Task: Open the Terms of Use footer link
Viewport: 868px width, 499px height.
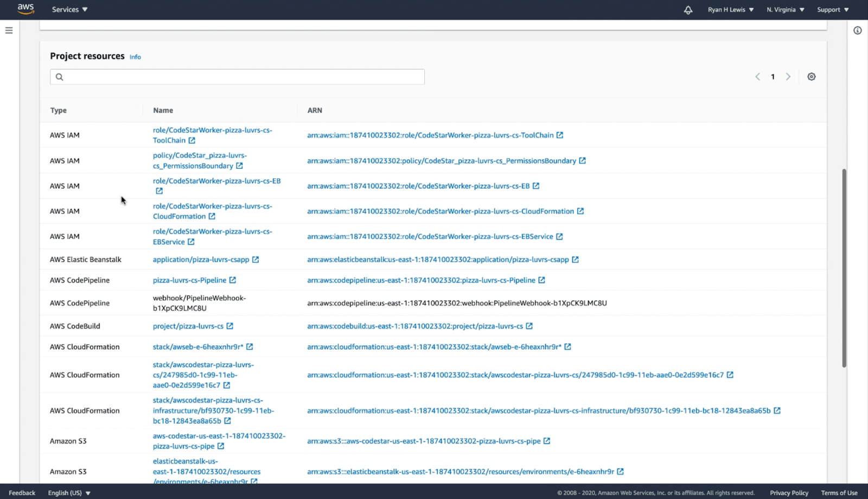Action: 839,493
